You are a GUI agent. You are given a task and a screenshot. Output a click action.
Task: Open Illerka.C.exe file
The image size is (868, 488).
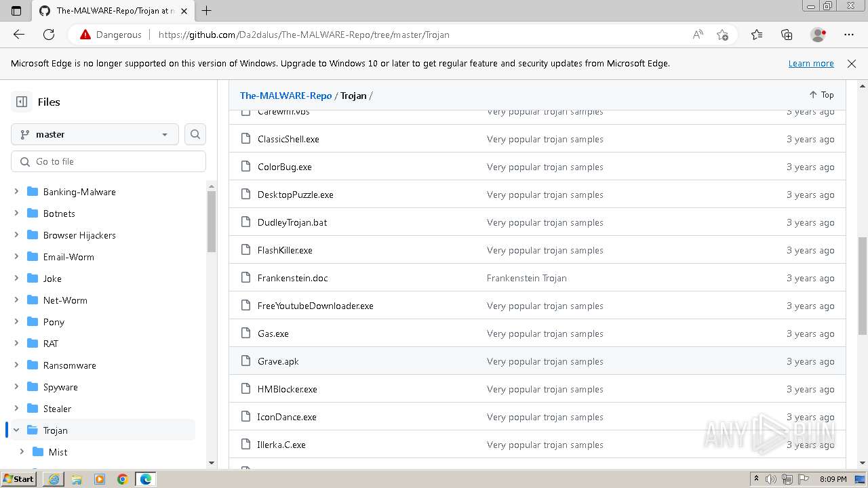coord(281,445)
